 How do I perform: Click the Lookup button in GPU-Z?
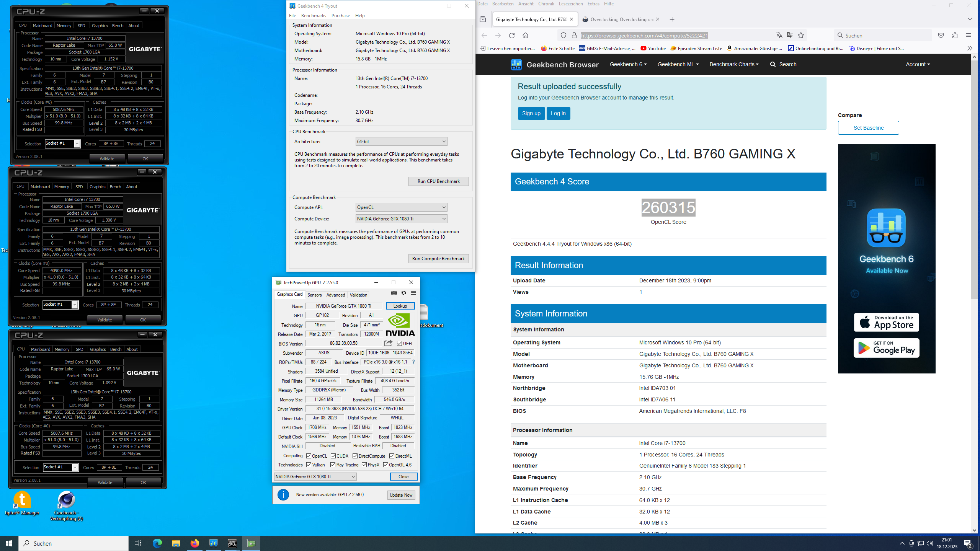[x=400, y=306]
